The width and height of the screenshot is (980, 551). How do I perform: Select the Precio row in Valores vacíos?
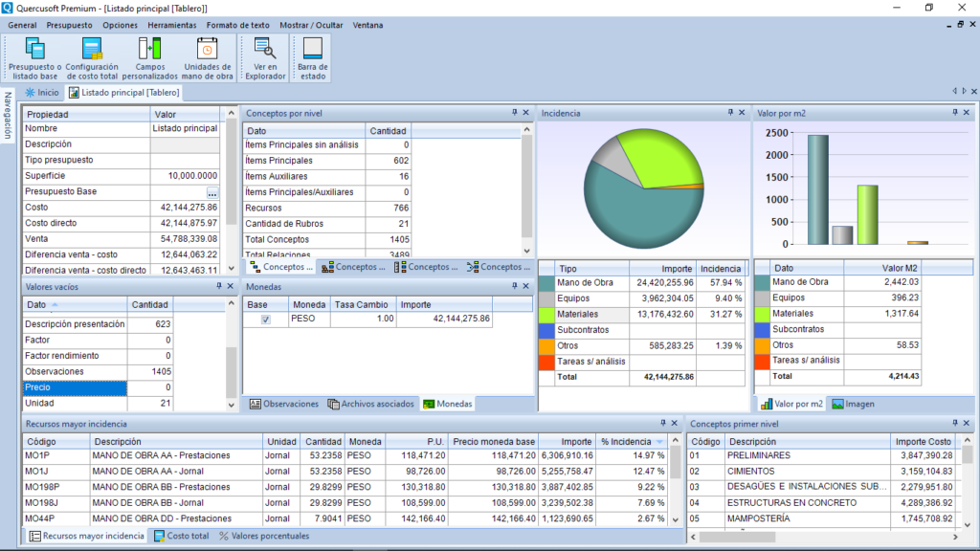(98, 387)
